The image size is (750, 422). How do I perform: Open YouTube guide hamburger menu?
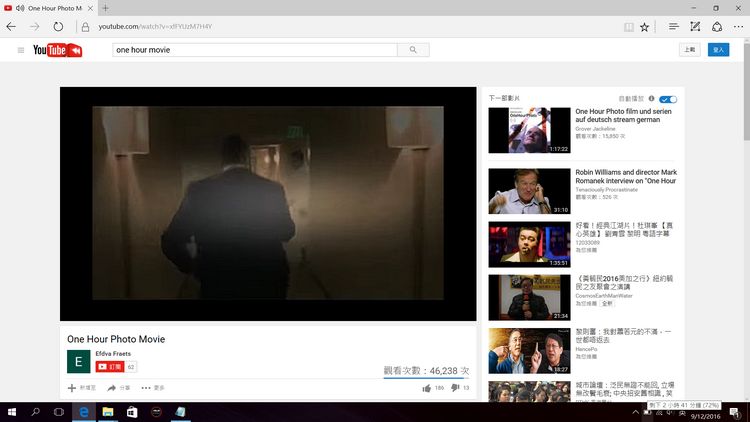coord(21,50)
